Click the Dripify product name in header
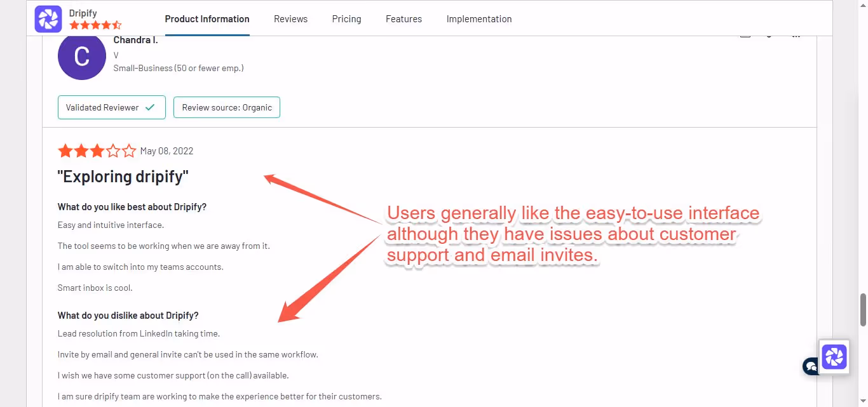Image resolution: width=868 pixels, height=407 pixels. tap(83, 13)
